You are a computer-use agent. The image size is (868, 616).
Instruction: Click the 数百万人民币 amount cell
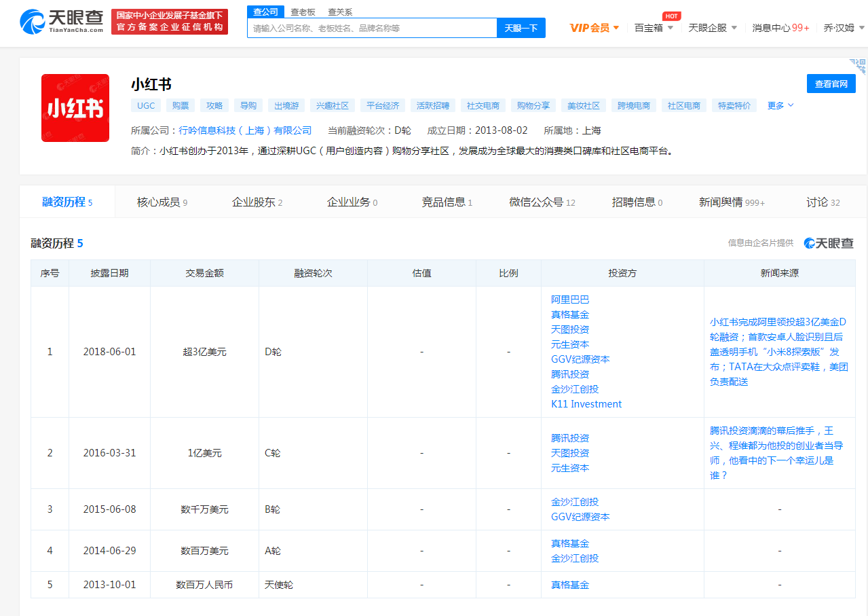click(x=204, y=585)
